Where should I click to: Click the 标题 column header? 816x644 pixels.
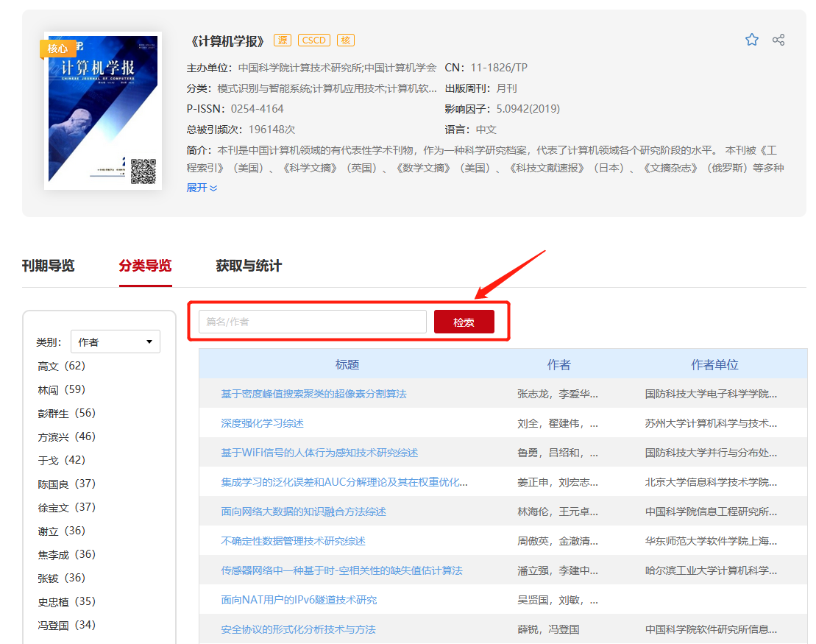click(x=347, y=364)
